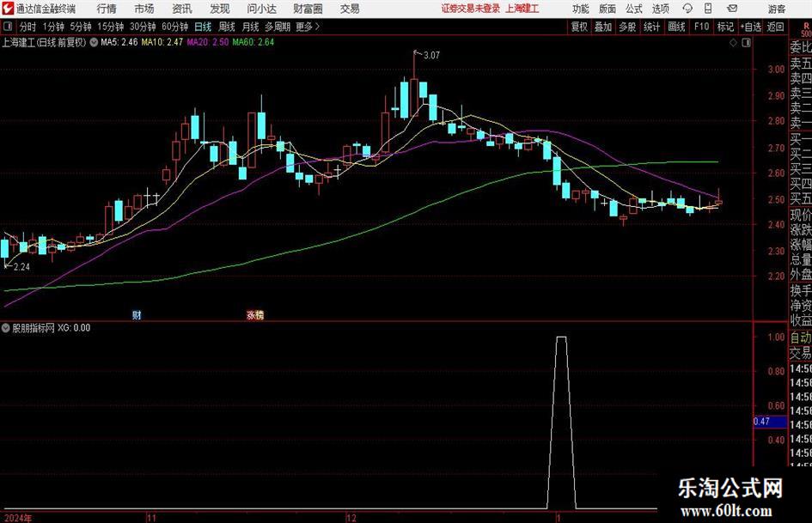Click the diamond icon above the price axis
The image size is (812, 523).
(x=733, y=43)
